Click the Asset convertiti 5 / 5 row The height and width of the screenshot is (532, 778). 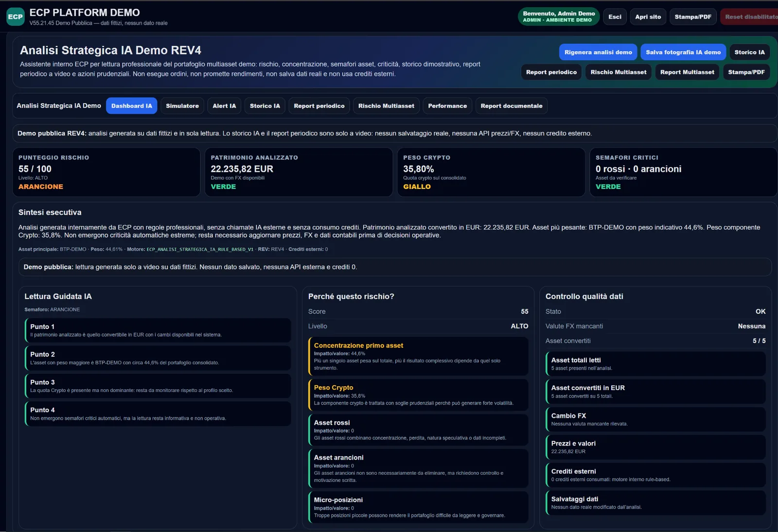(x=655, y=341)
